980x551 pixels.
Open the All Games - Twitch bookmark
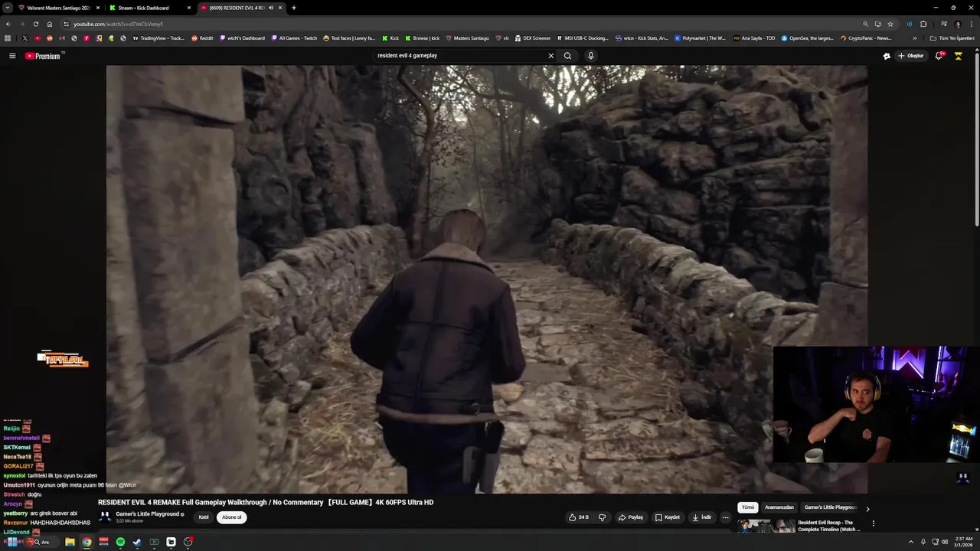pyautogui.click(x=294, y=37)
